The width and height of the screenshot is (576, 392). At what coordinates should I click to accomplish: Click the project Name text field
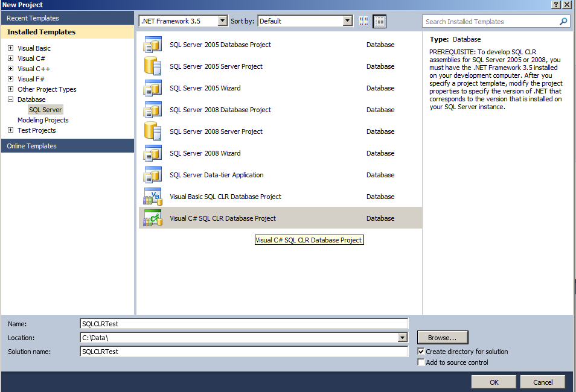click(x=244, y=324)
